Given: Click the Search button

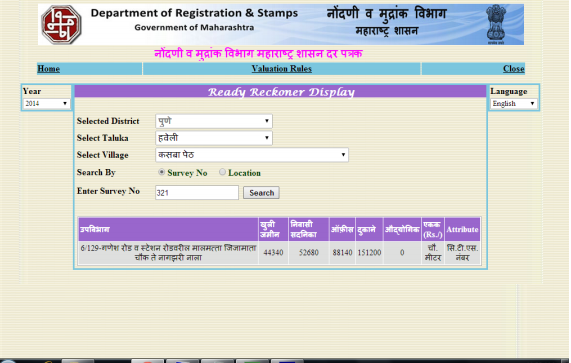Looking at the screenshot, I should [261, 193].
